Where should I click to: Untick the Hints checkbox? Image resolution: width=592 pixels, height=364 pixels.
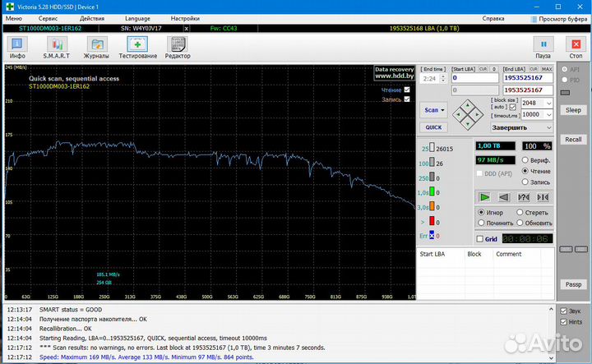point(563,323)
